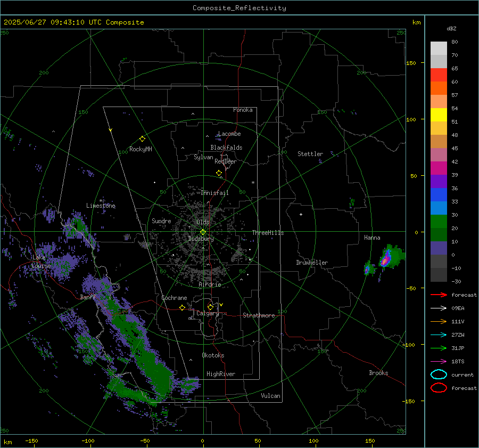Viewport: 479px width, 448px height.
Task: Click the Blackfalds town label
Action: (x=226, y=148)
